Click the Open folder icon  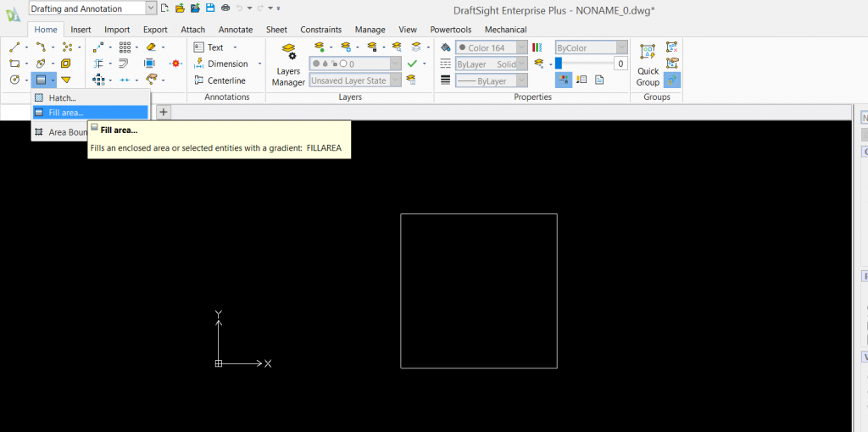[180, 8]
